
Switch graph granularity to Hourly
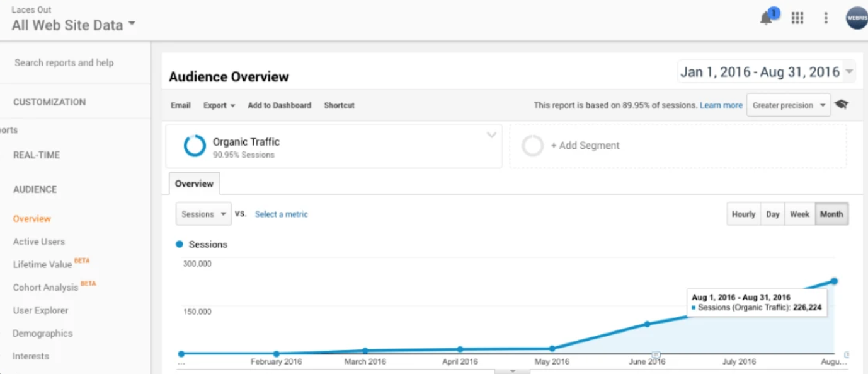click(x=743, y=214)
